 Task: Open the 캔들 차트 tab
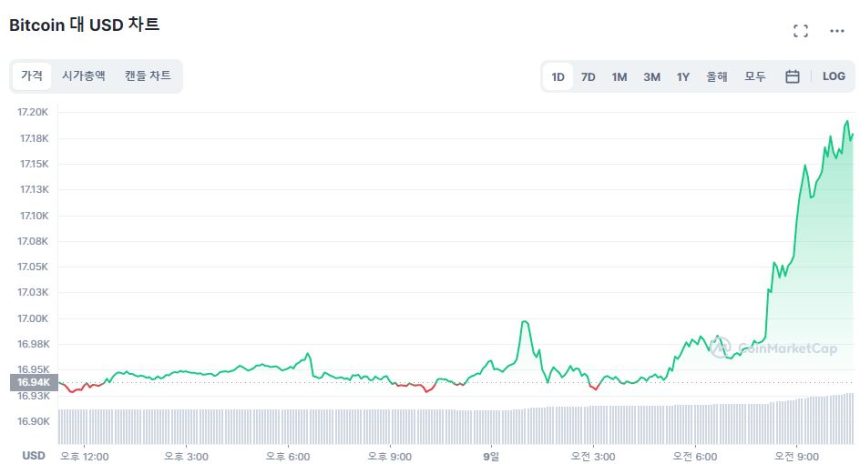(x=148, y=76)
